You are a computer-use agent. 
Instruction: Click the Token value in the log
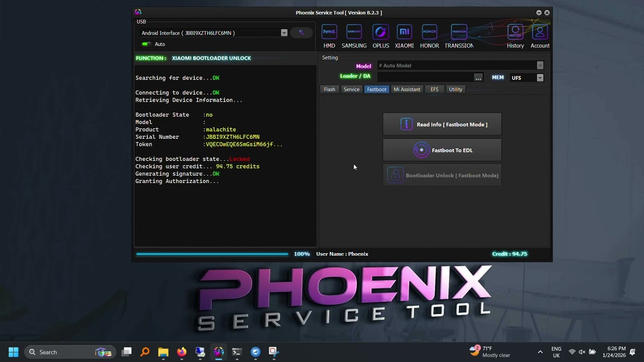244,144
